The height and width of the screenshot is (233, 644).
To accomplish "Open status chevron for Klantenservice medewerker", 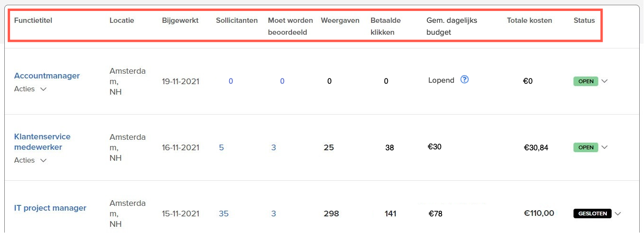I will [x=604, y=147].
